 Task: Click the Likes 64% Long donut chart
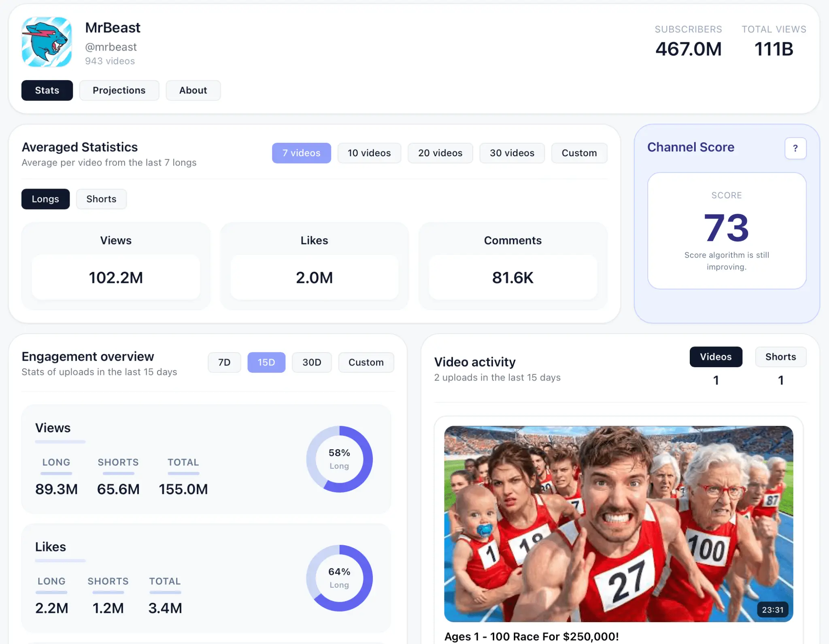(x=339, y=578)
